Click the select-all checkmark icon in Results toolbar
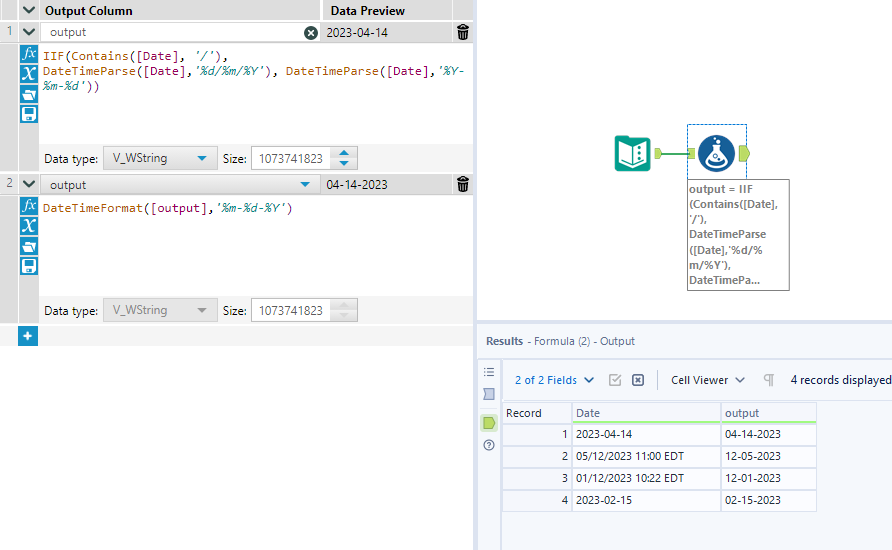Image resolution: width=892 pixels, height=550 pixels. tap(615, 380)
